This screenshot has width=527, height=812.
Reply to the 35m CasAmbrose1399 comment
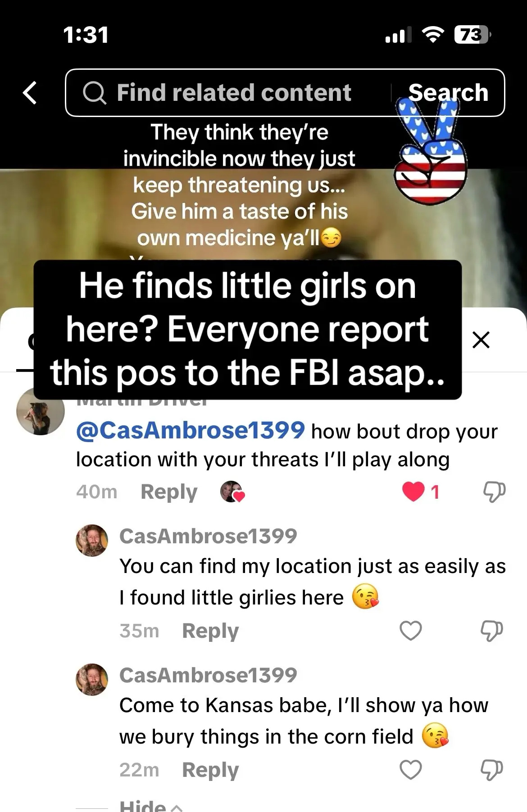[x=210, y=631]
